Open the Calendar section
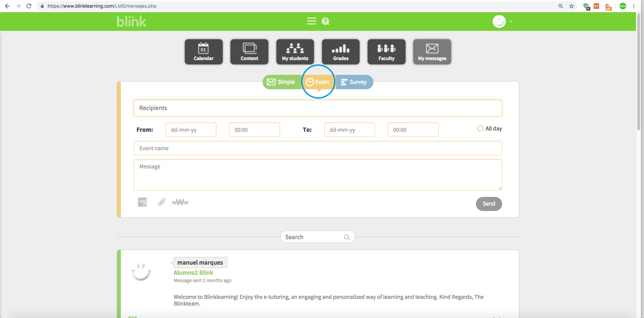 point(204,52)
